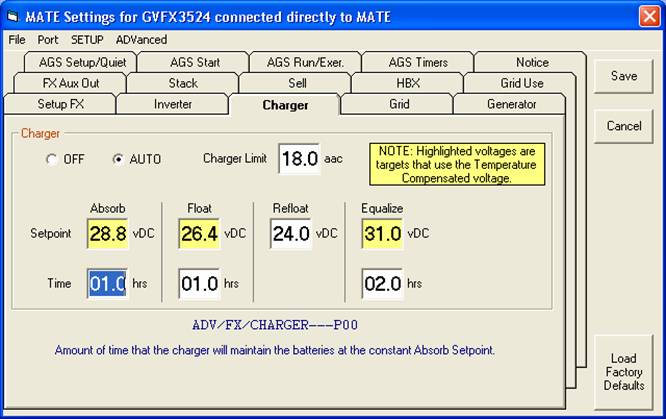The width and height of the screenshot is (666, 419).
Task: Switch to the HBX tab
Action: (x=408, y=83)
